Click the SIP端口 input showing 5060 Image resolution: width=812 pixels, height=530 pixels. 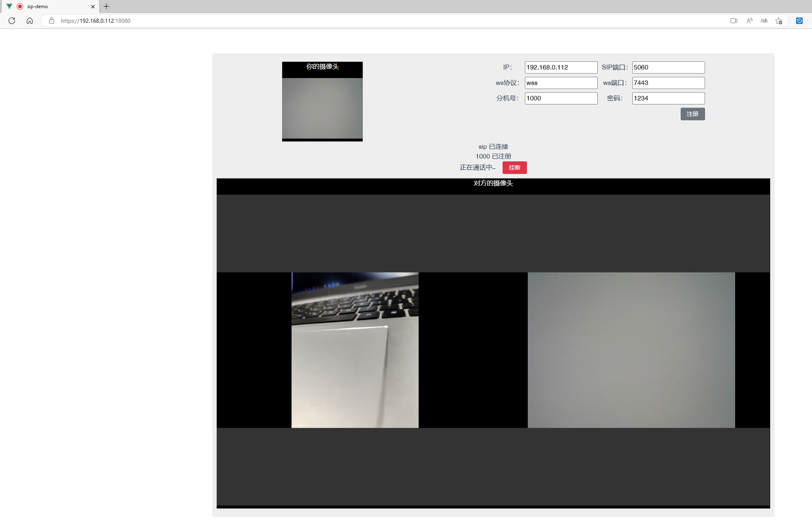[668, 67]
